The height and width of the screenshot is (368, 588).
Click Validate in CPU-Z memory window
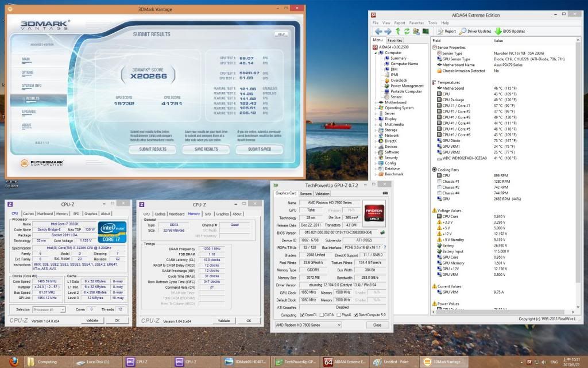[x=224, y=321]
